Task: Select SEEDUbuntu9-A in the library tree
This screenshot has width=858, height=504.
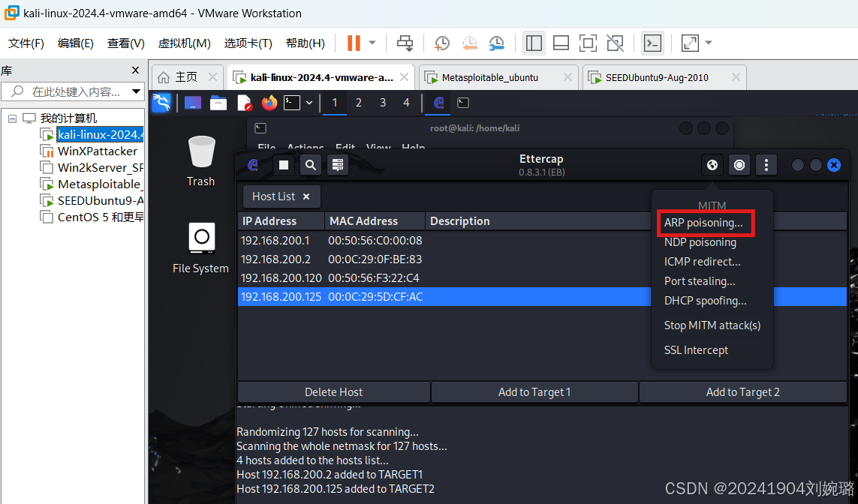Action: (x=100, y=200)
